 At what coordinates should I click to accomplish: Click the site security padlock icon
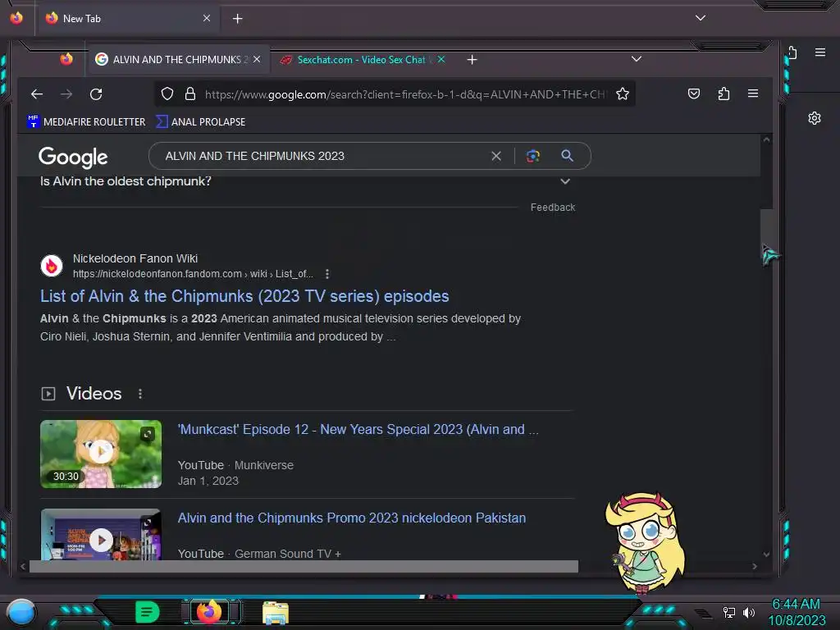point(190,94)
